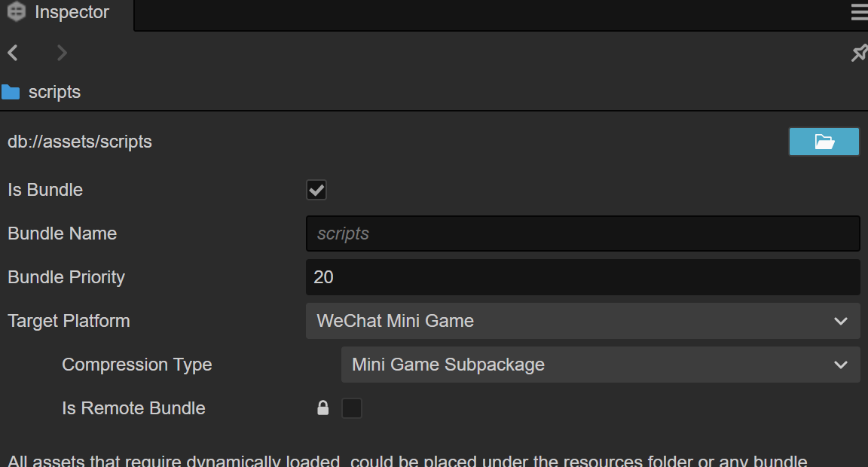
Task: Enable the Is Remote Bundle checkbox
Action: pos(352,408)
